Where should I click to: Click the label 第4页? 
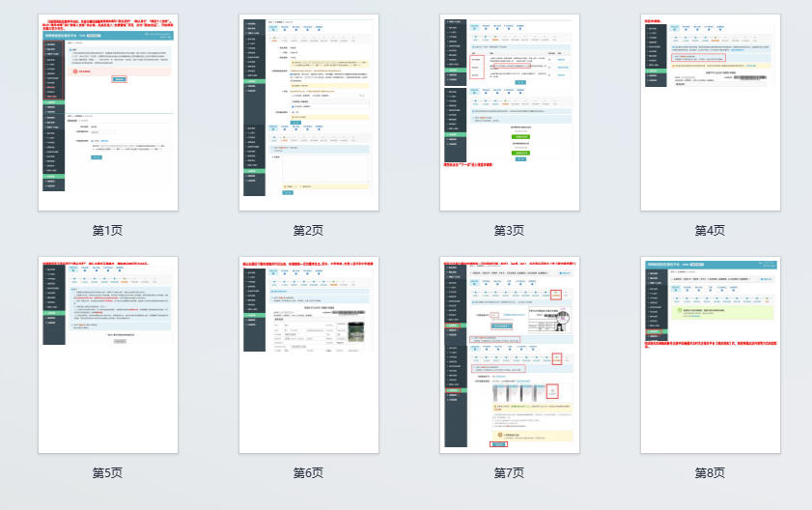pos(711,231)
